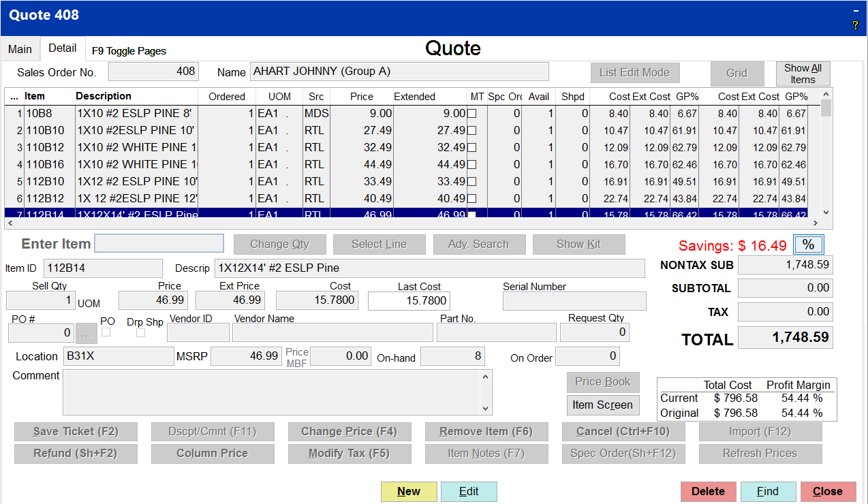
Task: Click the Comment box scroll down arrow
Action: (486, 409)
